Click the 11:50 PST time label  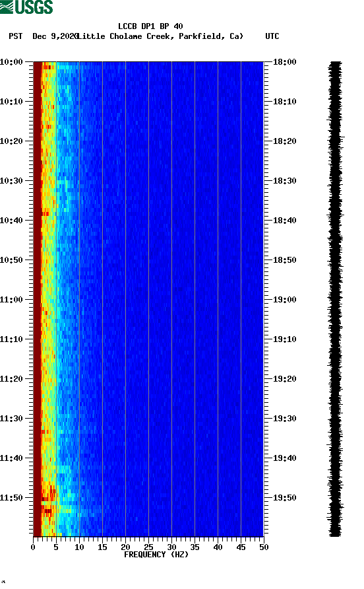pos(11,498)
